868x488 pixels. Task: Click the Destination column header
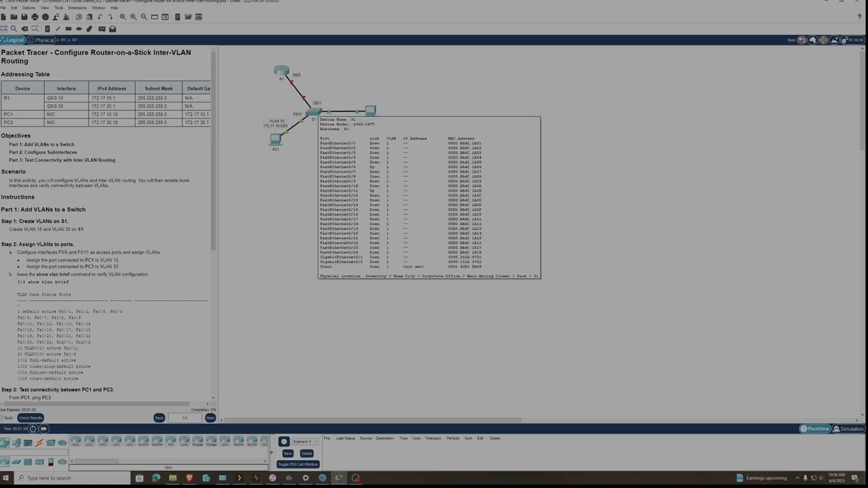pyautogui.click(x=384, y=438)
